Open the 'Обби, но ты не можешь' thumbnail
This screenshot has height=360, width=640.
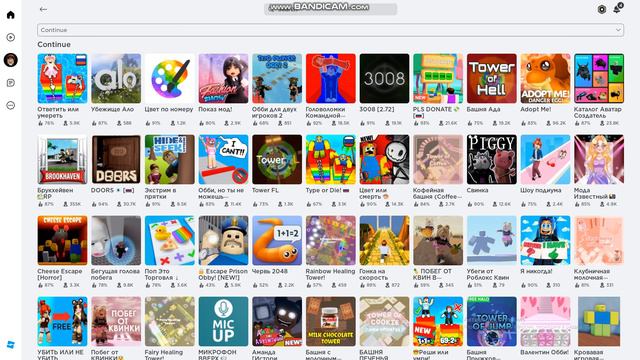pyautogui.click(x=223, y=159)
